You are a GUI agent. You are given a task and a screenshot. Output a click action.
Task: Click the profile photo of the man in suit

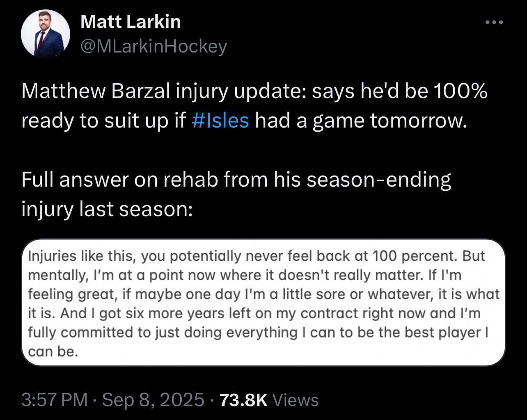(x=45, y=34)
